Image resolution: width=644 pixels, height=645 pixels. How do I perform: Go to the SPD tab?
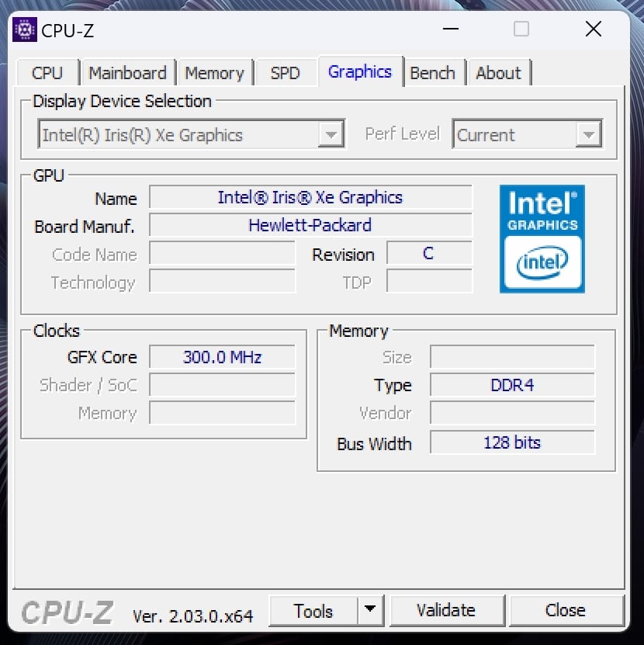[285, 73]
